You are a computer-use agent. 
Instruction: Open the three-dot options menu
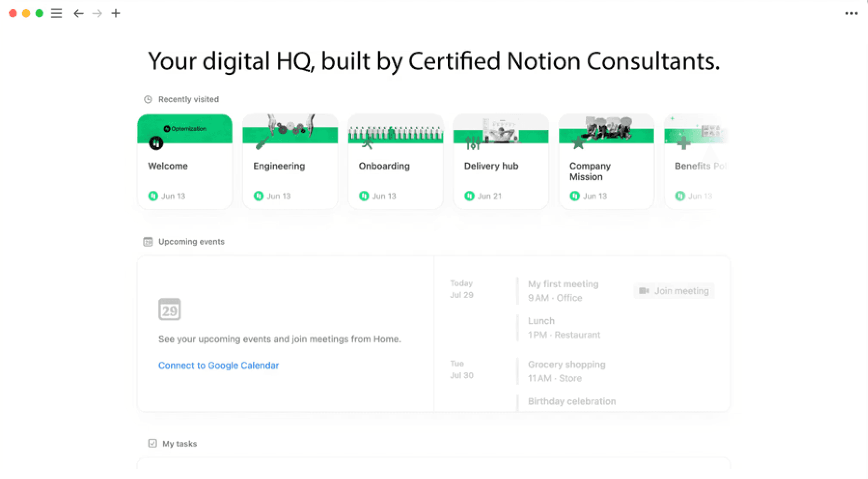tap(852, 14)
